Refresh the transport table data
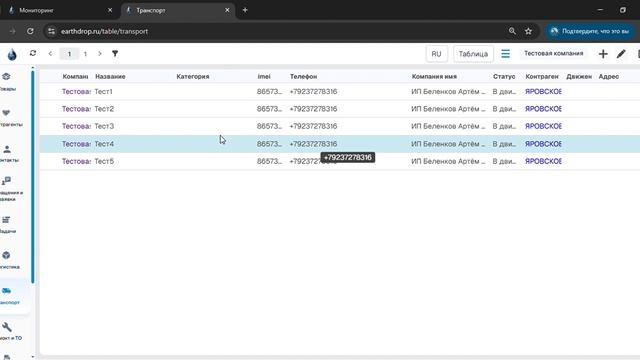This screenshot has width=640, height=360. click(33, 53)
